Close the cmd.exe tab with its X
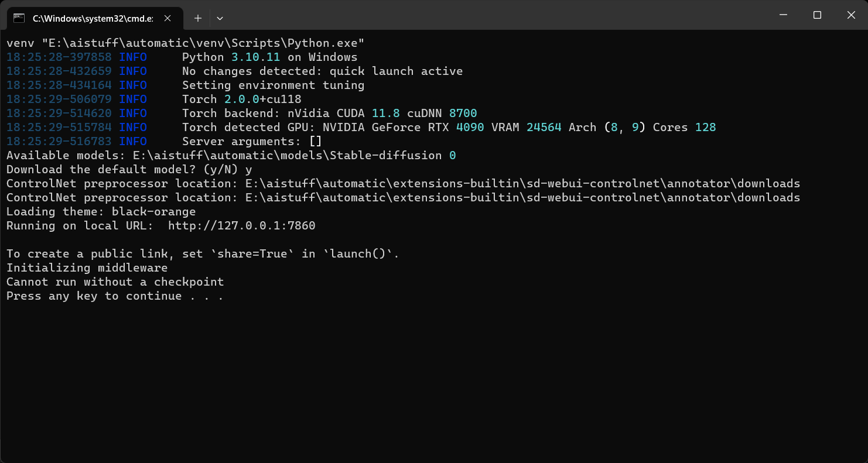This screenshot has height=463, width=868. click(x=168, y=18)
